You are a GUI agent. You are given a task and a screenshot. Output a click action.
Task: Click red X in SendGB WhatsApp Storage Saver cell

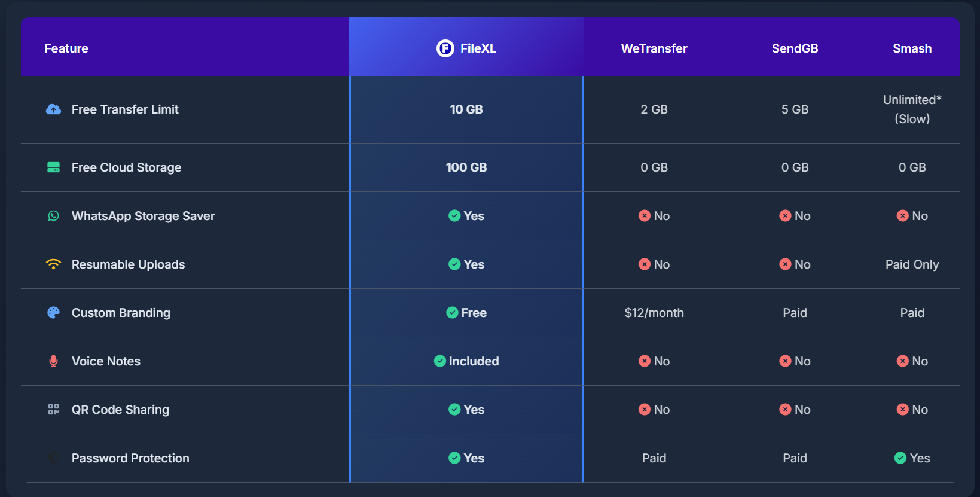coord(786,216)
